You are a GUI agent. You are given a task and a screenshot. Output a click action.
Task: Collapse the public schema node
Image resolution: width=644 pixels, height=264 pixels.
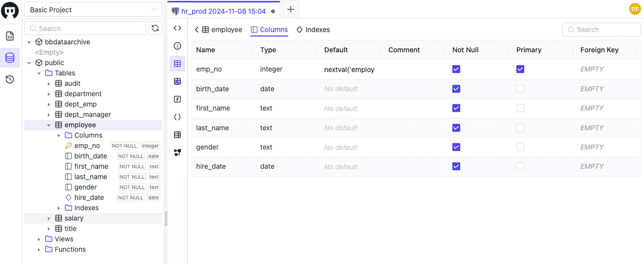pos(28,63)
